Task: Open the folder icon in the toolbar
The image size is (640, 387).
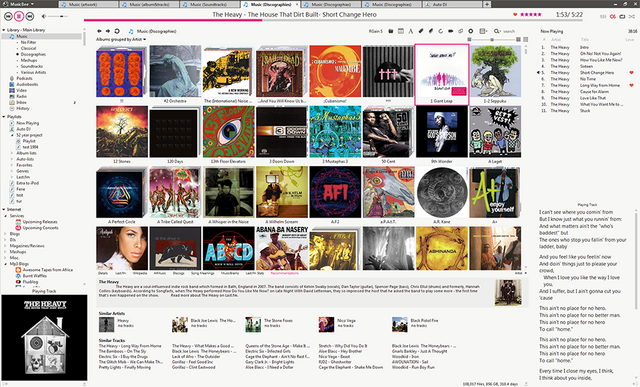Action: coord(391,31)
